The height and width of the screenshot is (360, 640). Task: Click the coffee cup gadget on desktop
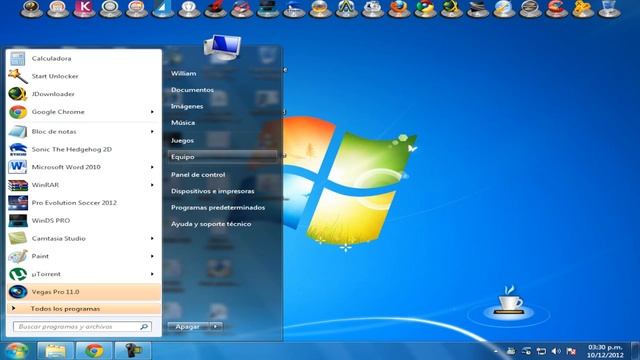pos(509,302)
